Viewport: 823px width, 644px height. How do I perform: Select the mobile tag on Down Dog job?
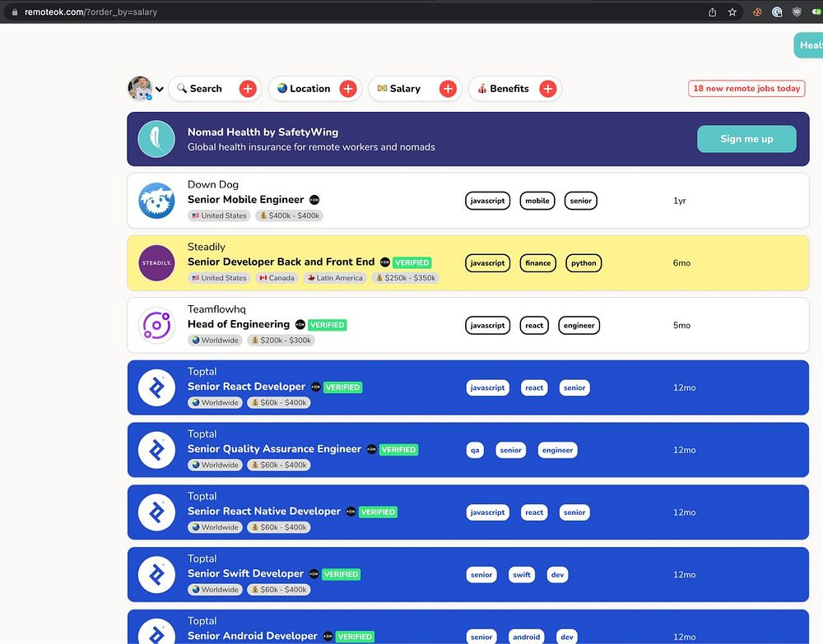[x=537, y=201]
